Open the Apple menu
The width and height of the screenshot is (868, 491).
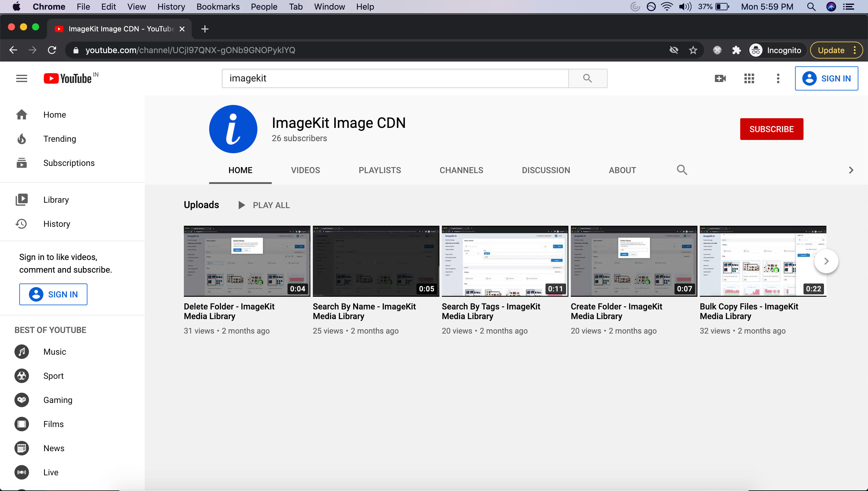click(x=16, y=7)
